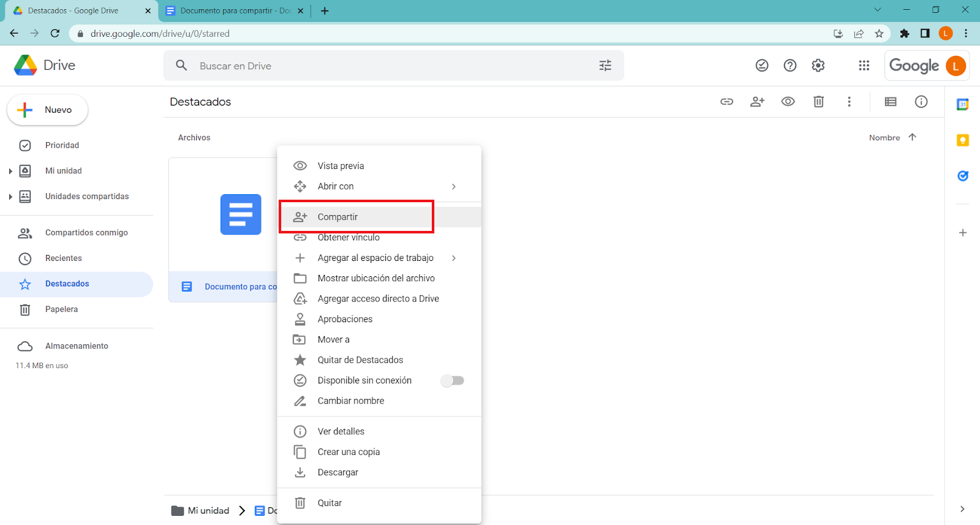Image resolution: width=980 pixels, height=525 pixels.
Task: Open Drive settings gear icon
Action: pos(818,66)
